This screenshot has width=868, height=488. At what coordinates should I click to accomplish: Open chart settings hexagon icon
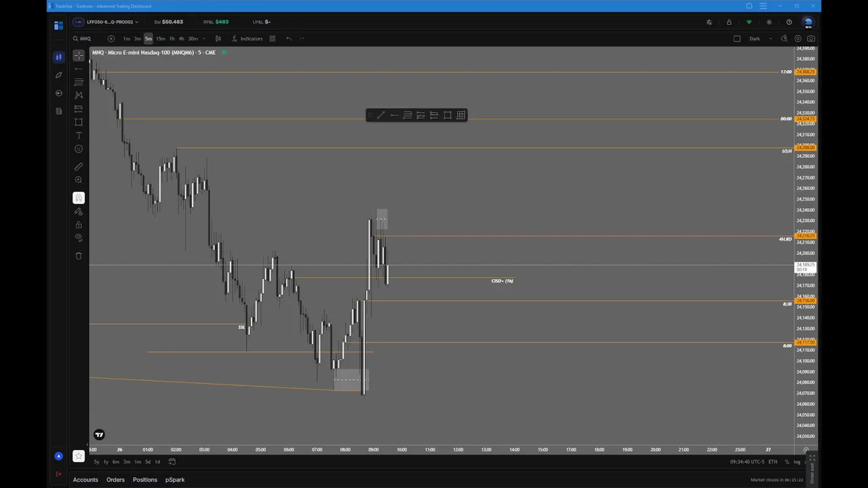coord(797,39)
